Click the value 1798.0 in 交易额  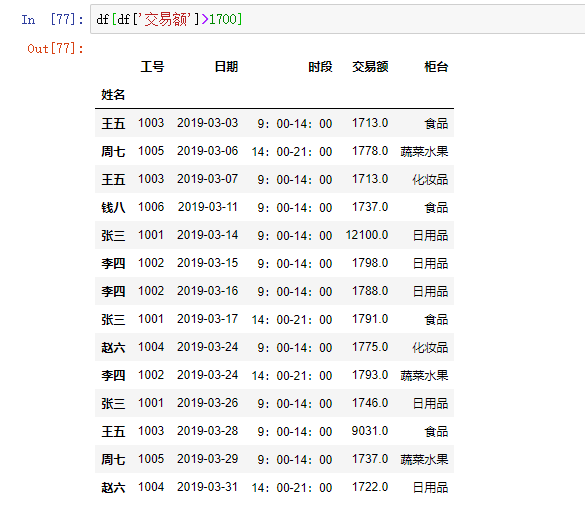370,263
